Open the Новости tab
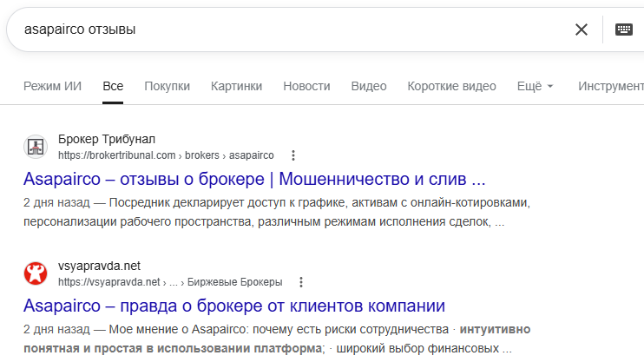The height and width of the screenshot is (362, 644). point(306,86)
